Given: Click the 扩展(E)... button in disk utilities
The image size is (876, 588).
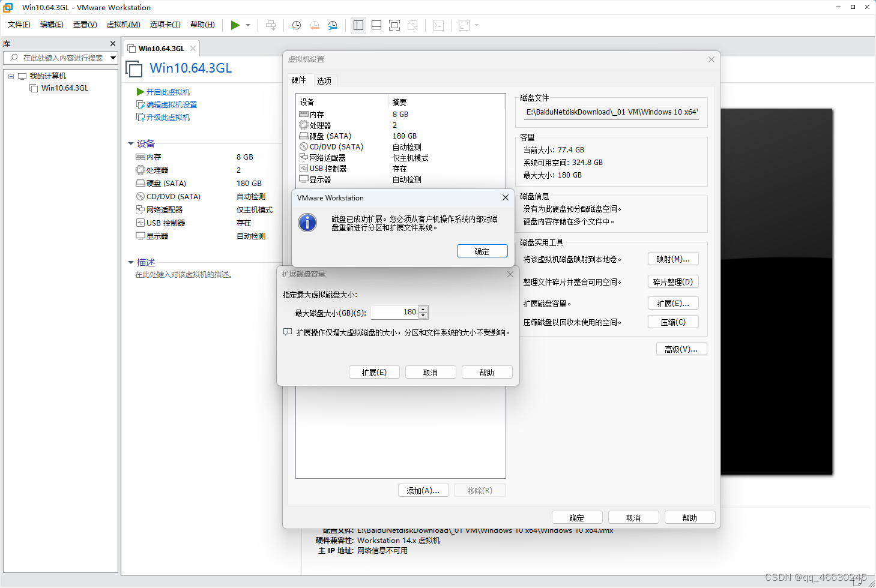Looking at the screenshot, I should tap(673, 304).
